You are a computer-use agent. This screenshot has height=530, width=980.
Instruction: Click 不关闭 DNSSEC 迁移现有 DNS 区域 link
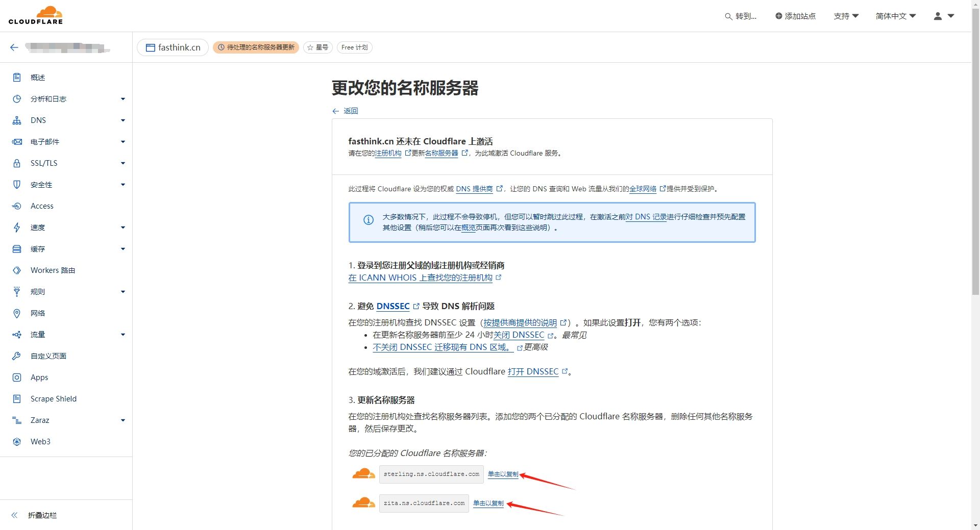(x=442, y=347)
